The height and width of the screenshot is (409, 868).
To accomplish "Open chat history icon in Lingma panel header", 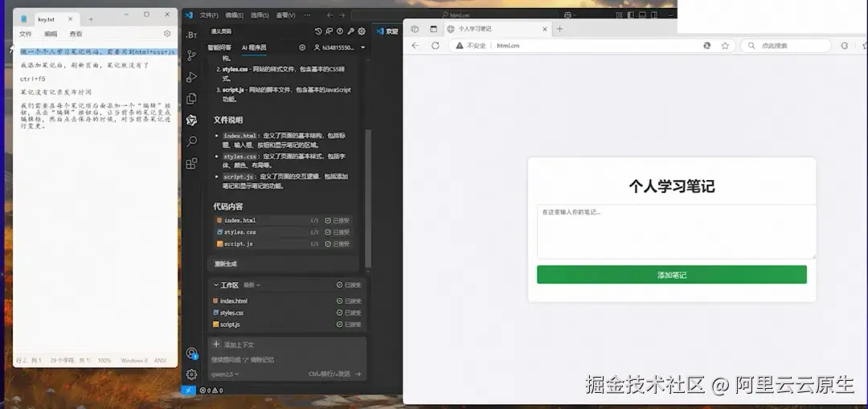I will click(x=318, y=31).
